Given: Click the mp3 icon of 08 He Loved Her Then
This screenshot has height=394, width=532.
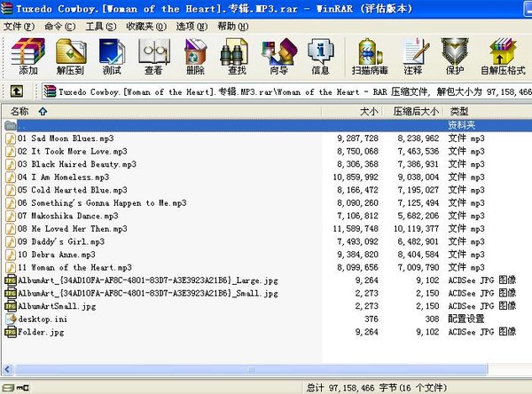Looking at the screenshot, I should pyautogui.click(x=11, y=229).
